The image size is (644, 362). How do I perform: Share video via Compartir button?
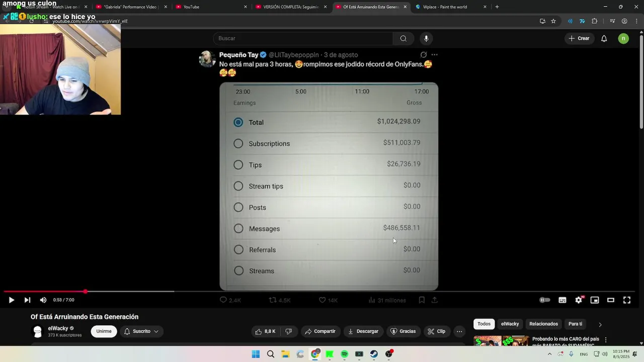click(320, 331)
